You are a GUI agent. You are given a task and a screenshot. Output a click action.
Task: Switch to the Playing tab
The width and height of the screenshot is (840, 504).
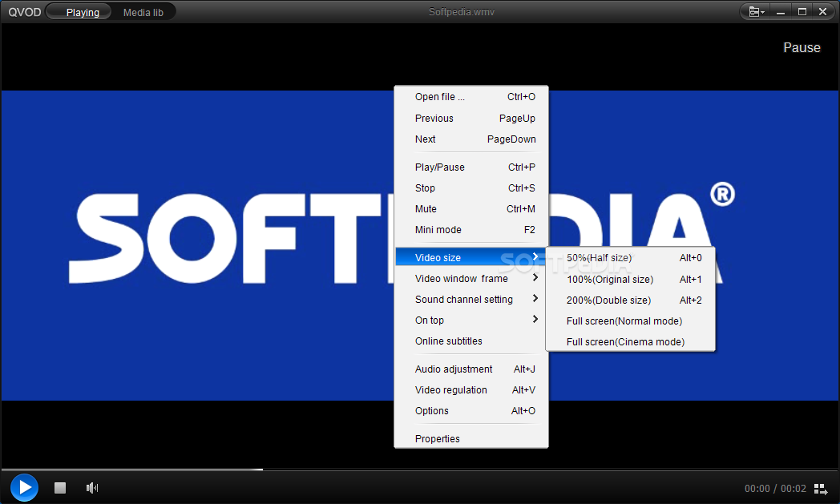(x=80, y=12)
